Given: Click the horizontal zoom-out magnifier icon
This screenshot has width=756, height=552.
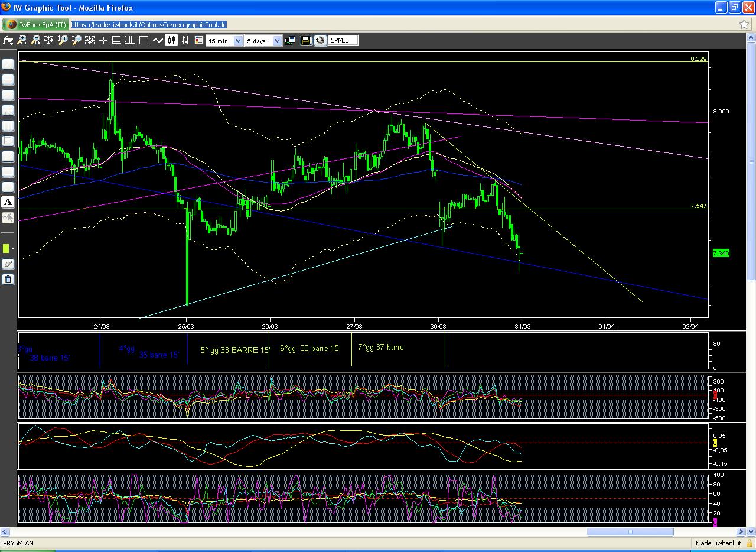Looking at the screenshot, I should click(x=35, y=40).
